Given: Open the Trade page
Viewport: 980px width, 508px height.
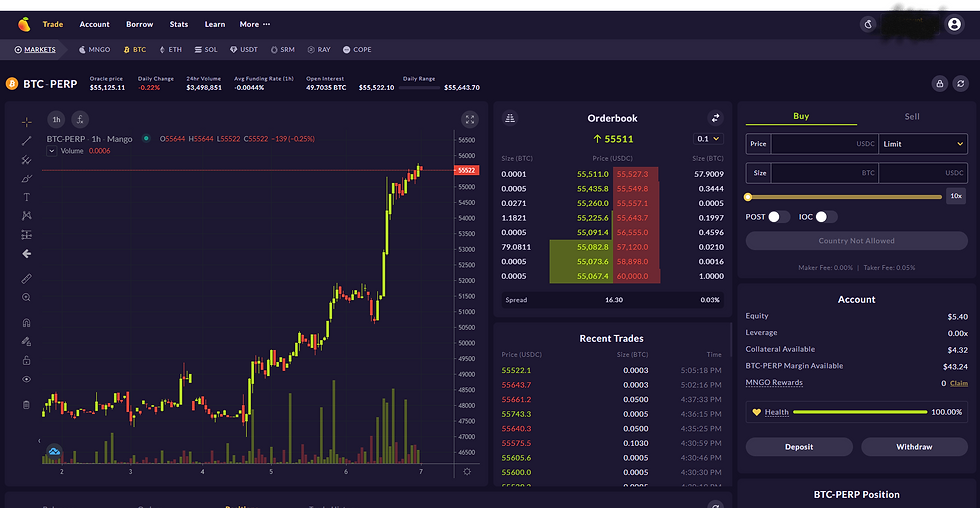Looking at the screenshot, I should click(x=52, y=24).
